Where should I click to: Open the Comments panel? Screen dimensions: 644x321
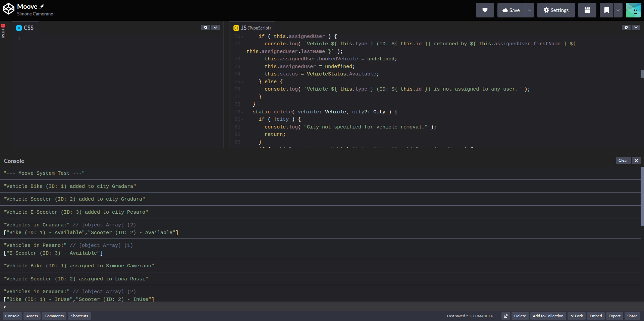coord(54,316)
